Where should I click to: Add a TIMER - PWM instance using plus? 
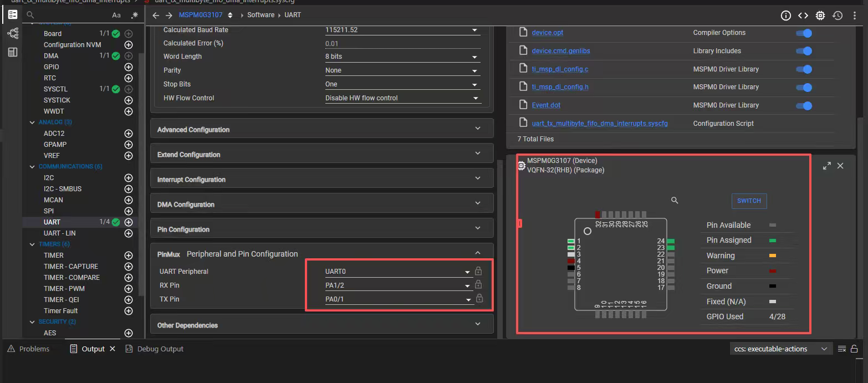(x=129, y=289)
